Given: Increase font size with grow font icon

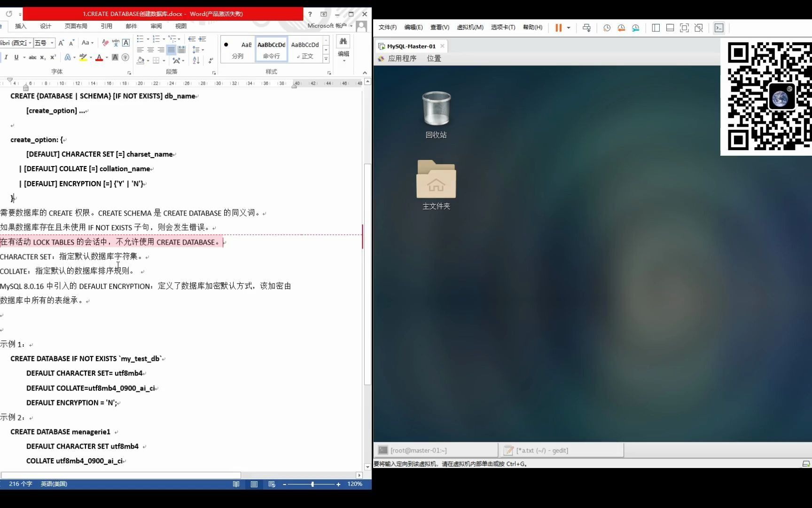Looking at the screenshot, I should [61, 43].
